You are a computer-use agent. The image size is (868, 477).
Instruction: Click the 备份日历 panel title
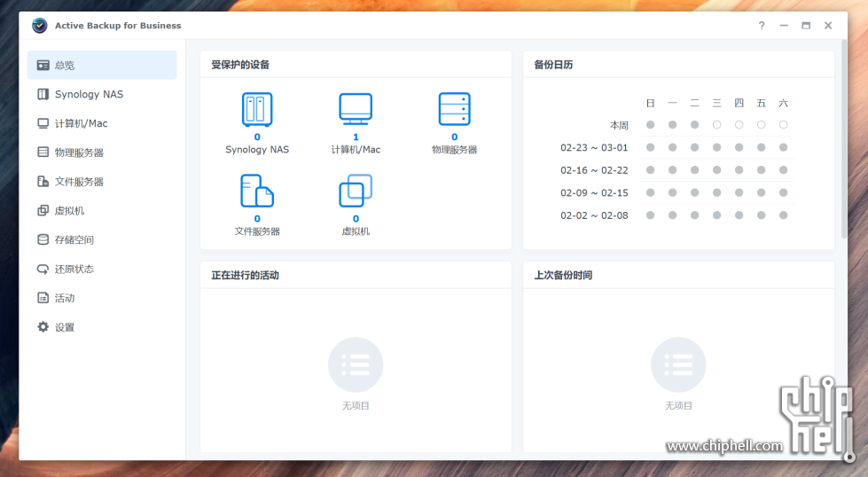click(x=553, y=65)
